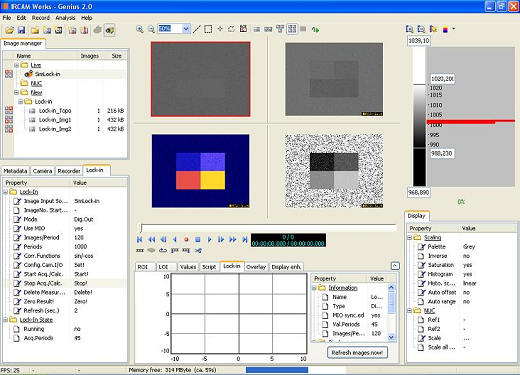Select the noisy phase image view
The height and width of the screenshot is (375, 520).
tap(334, 171)
